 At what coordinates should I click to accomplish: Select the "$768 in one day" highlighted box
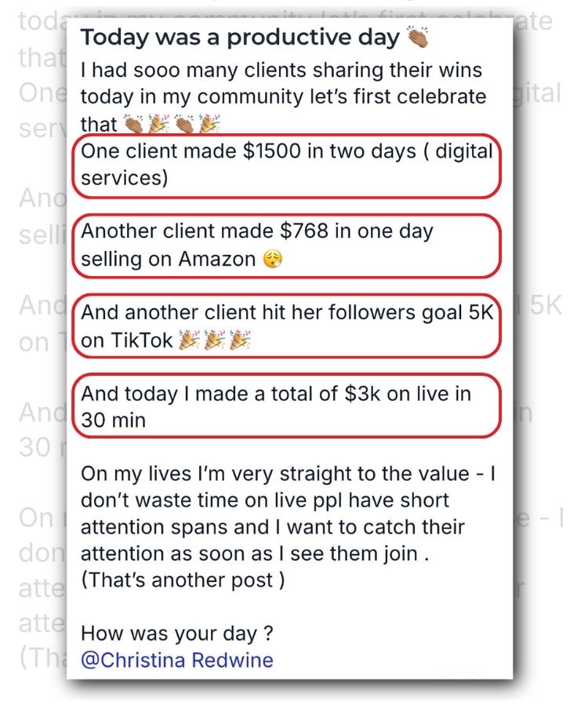287,246
